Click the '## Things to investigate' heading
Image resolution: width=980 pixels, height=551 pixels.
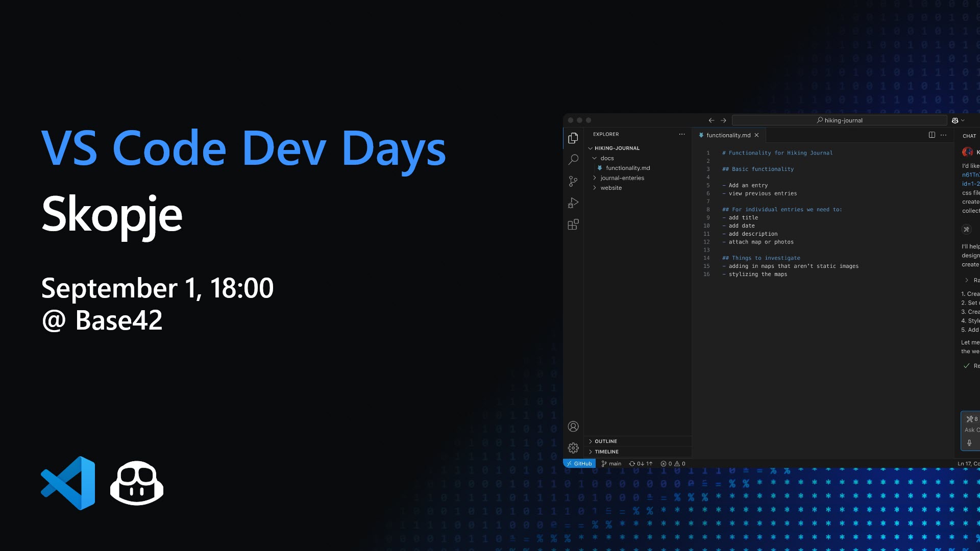click(761, 258)
